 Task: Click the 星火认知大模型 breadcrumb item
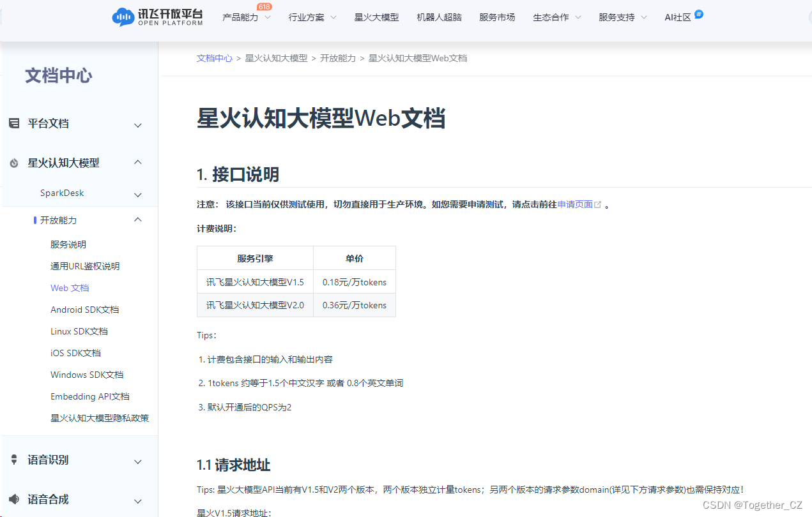(x=276, y=58)
